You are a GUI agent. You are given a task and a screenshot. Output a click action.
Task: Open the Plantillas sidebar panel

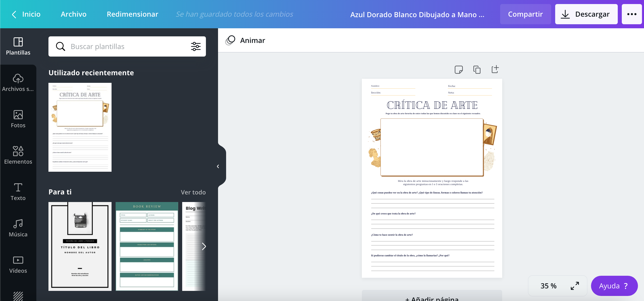click(18, 46)
